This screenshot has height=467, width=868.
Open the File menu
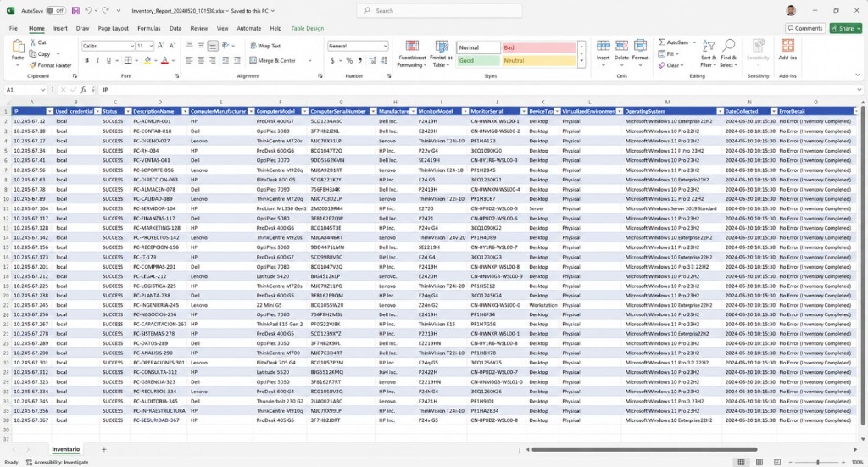[x=14, y=28]
